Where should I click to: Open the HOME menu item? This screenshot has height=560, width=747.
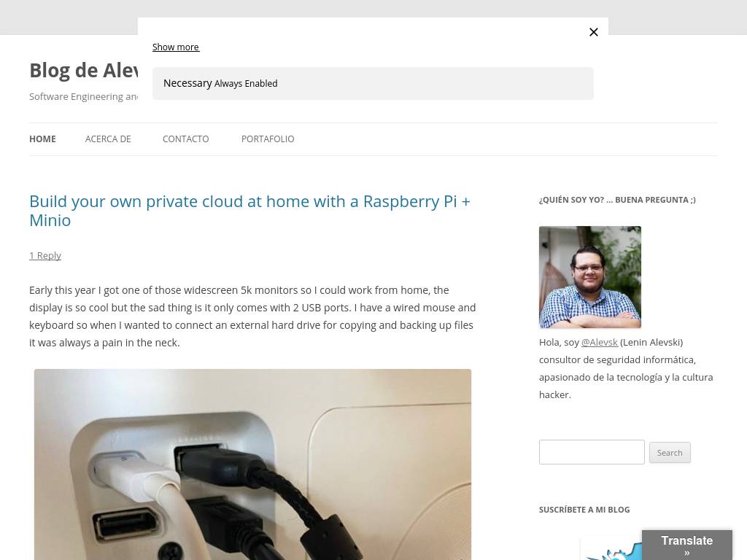tap(42, 139)
